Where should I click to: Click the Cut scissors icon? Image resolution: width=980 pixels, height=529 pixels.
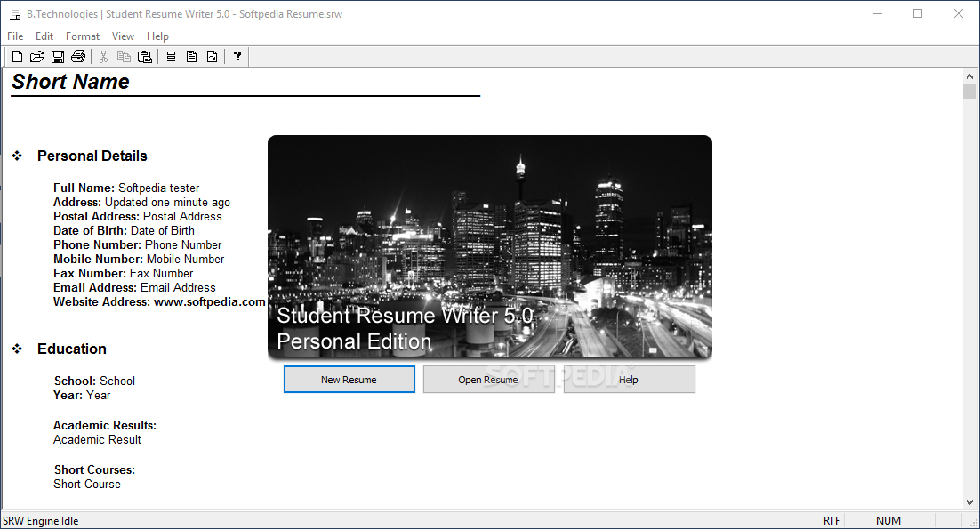tap(104, 57)
